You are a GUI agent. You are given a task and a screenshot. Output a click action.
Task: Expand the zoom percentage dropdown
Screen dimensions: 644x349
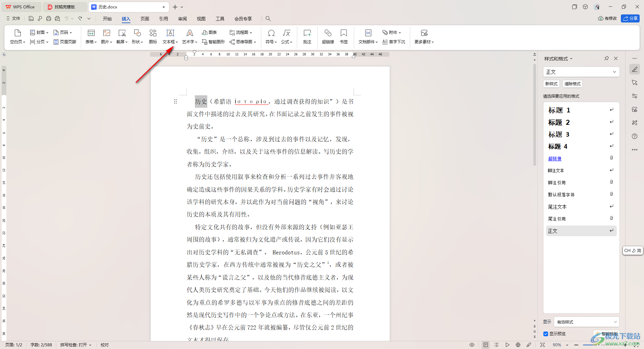pos(567,345)
